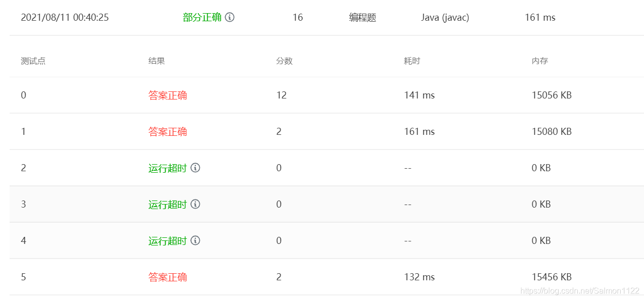This screenshot has width=644, height=300.
Task: Click the 耗时 column header
Action: tap(412, 61)
